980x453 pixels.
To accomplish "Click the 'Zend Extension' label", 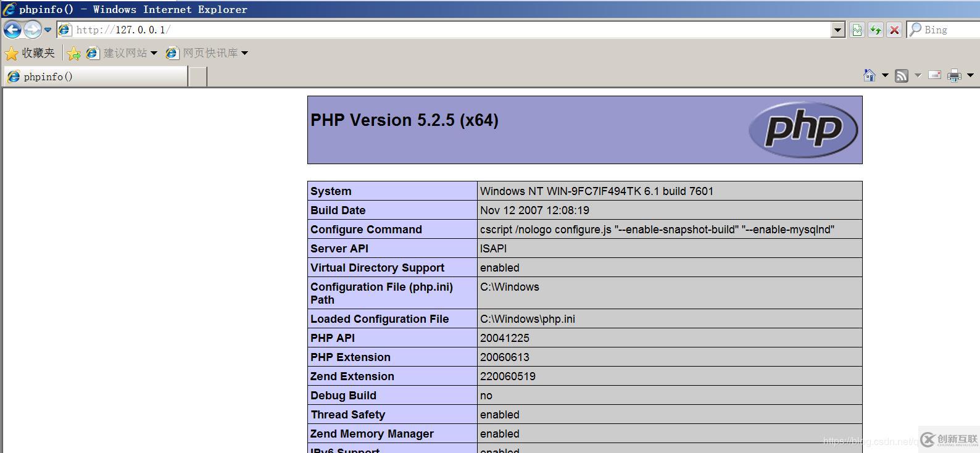I will 352,376.
